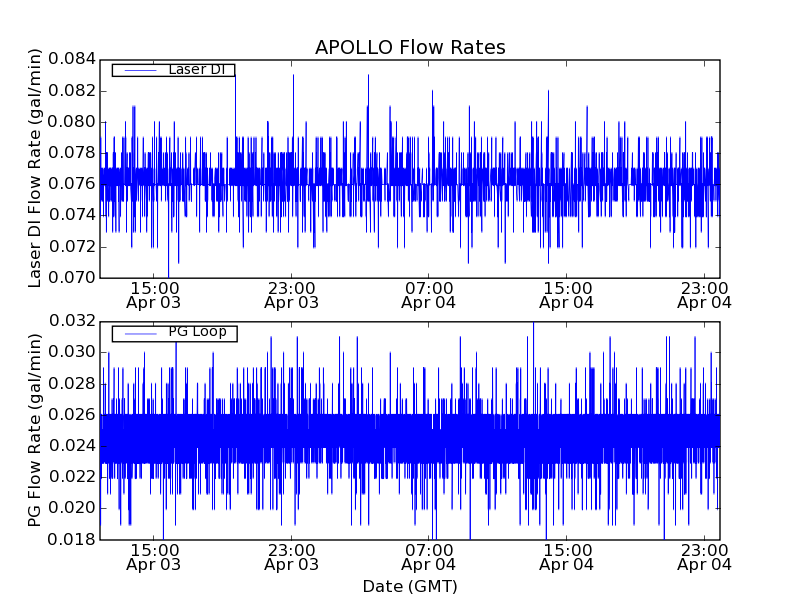Click "15:00 Apr 03" under the PG Loop plot
The image size is (800, 600).
(x=154, y=558)
